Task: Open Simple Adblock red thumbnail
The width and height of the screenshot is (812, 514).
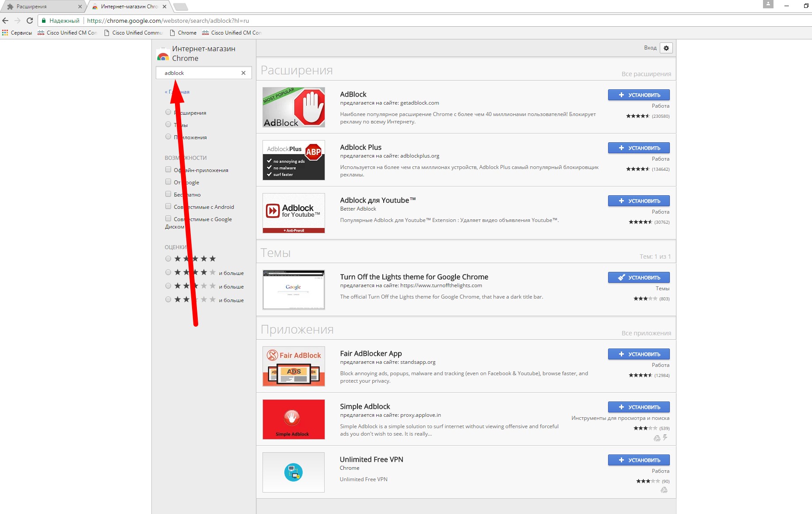Action: click(x=294, y=419)
